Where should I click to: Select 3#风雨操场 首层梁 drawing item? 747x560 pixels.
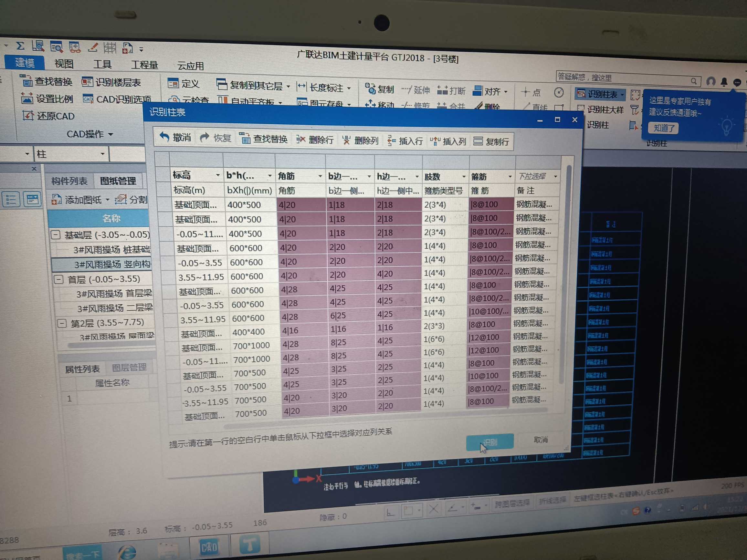114,294
